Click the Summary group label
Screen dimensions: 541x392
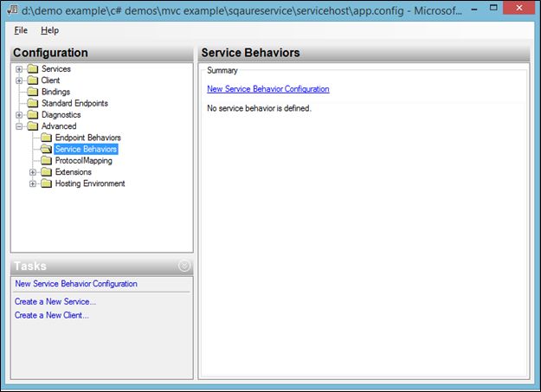tap(222, 70)
